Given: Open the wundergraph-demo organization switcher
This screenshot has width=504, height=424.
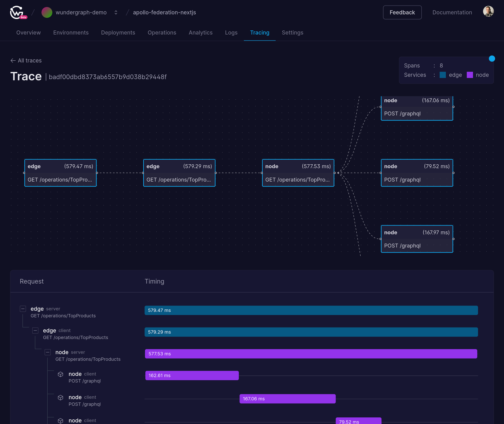Looking at the screenshot, I should (116, 12).
